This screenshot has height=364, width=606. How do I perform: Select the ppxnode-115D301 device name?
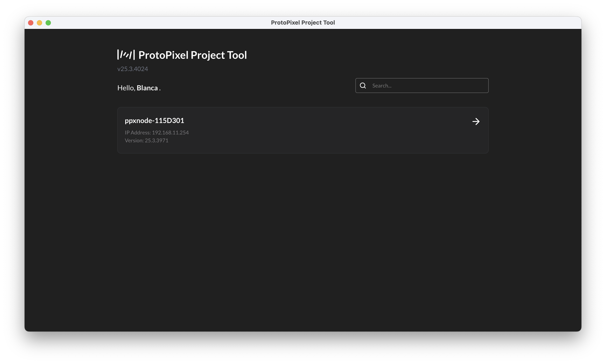[x=154, y=120]
